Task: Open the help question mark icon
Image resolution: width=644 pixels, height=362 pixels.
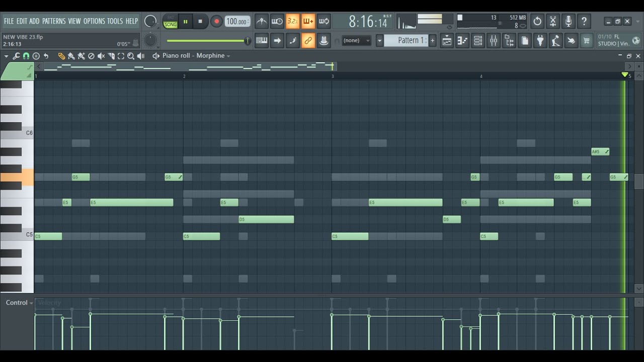Action: click(584, 21)
